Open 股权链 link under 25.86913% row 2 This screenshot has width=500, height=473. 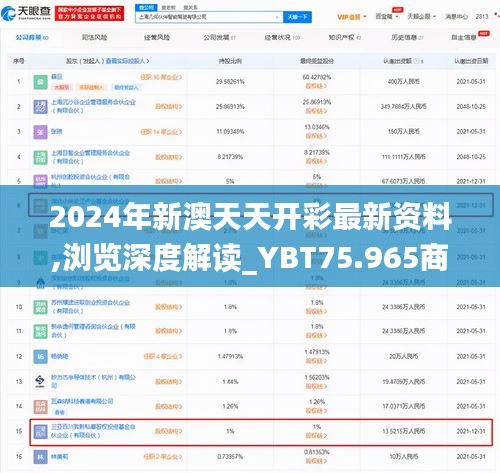tap(316, 111)
